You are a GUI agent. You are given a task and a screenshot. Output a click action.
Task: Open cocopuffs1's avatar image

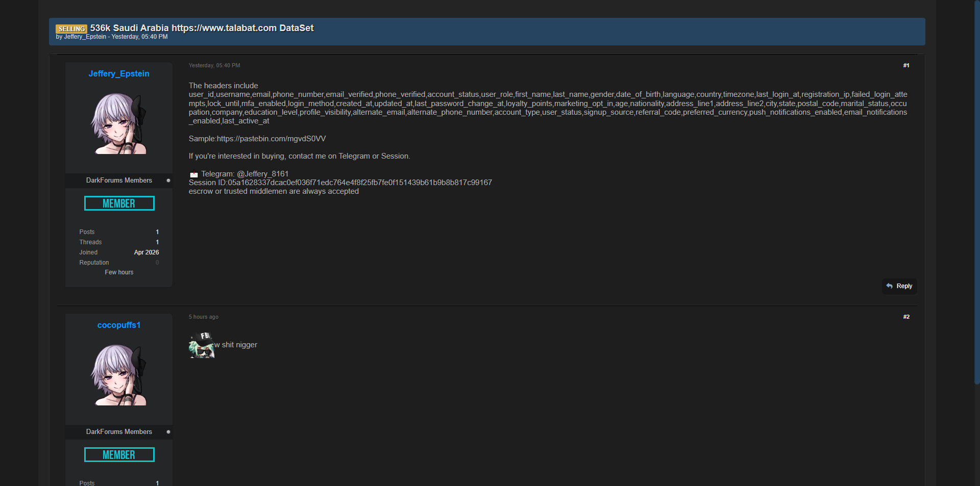pyautogui.click(x=119, y=375)
